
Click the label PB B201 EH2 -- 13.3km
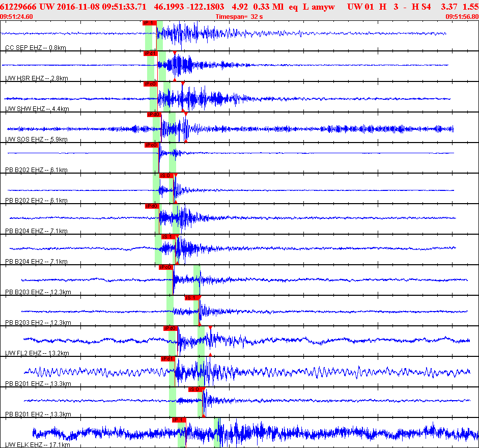click(38, 414)
